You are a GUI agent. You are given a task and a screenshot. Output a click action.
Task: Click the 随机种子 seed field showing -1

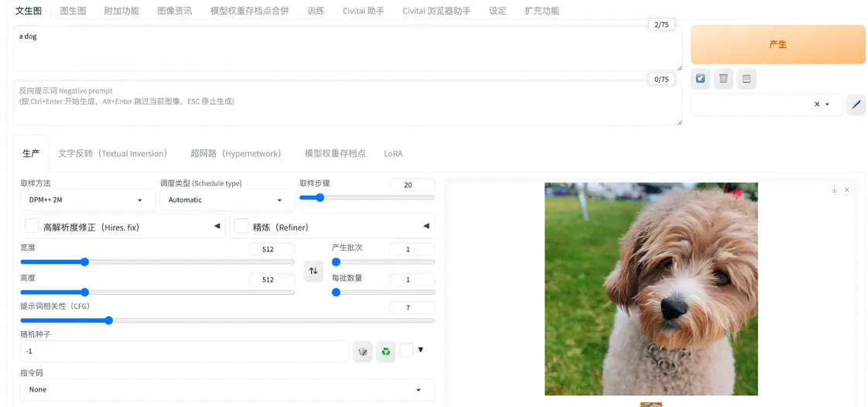184,351
